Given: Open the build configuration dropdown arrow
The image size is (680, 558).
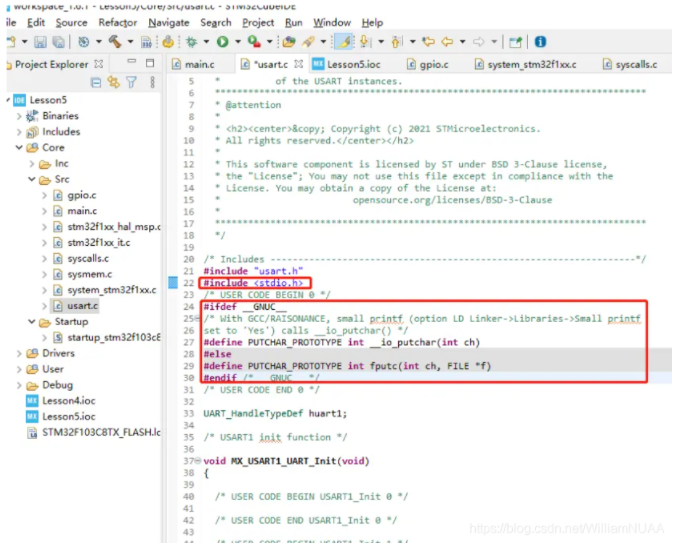Looking at the screenshot, I should click(x=99, y=42).
